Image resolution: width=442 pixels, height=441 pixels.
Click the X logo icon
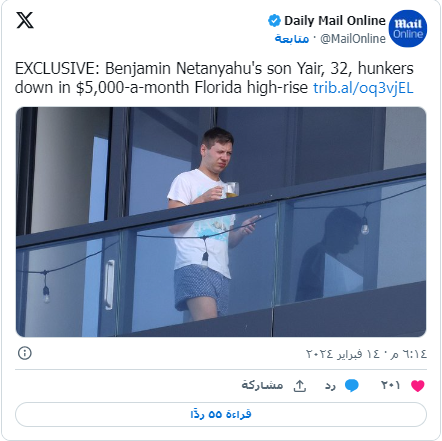tap(25, 20)
